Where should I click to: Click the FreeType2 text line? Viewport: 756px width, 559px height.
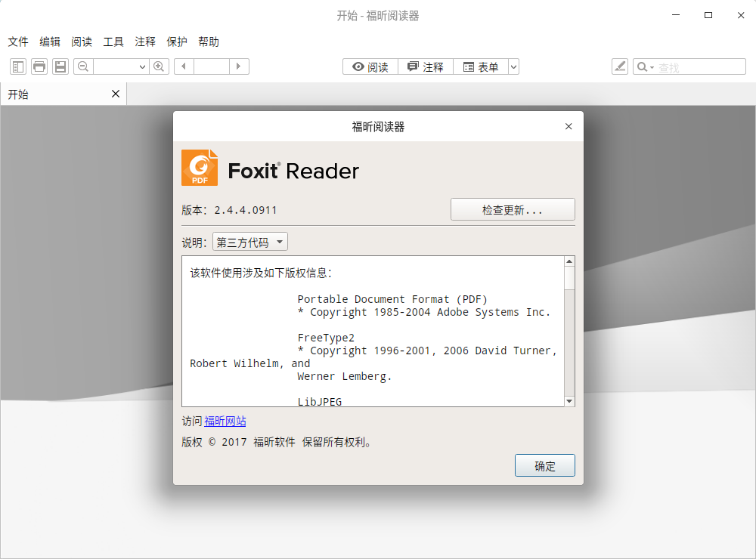pyautogui.click(x=326, y=338)
